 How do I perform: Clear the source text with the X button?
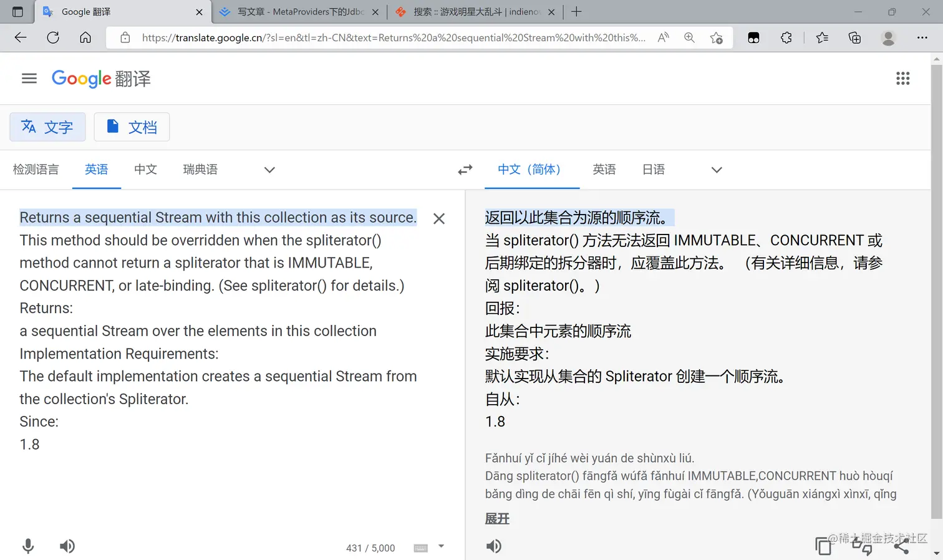click(439, 219)
